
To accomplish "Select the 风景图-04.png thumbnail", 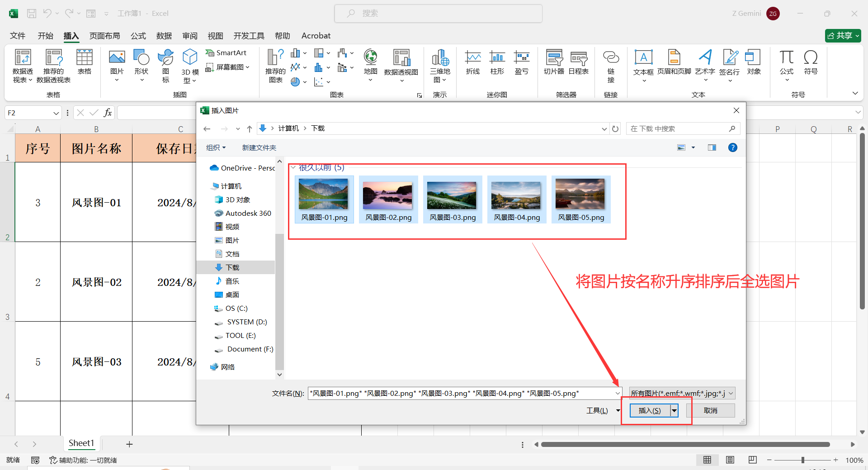I will tap(516, 195).
